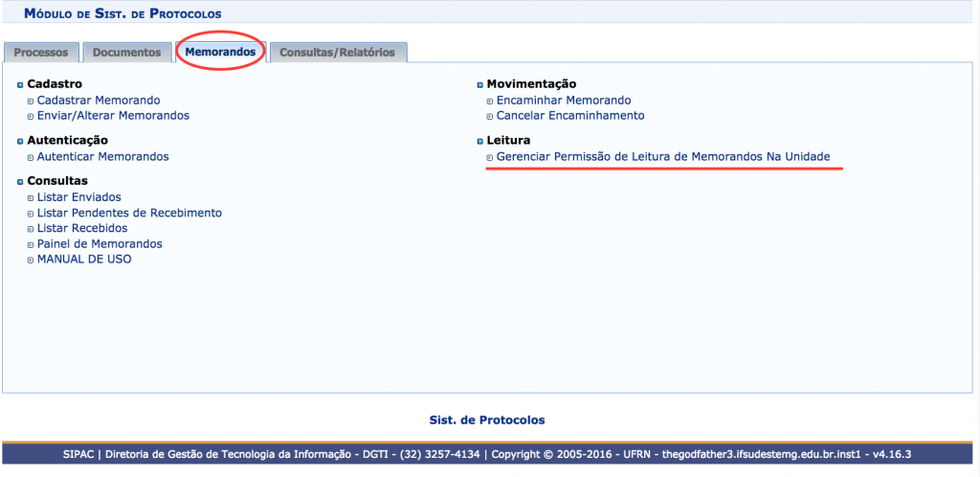Switch to the Processos tab
The width and height of the screenshot is (980, 477).
click(x=41, y=53)
